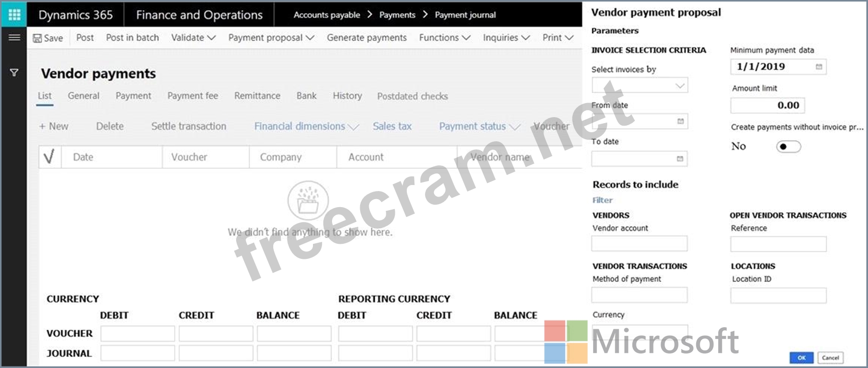
Task: Expand the Select invoices by dropdown
Action: (680, 85)
